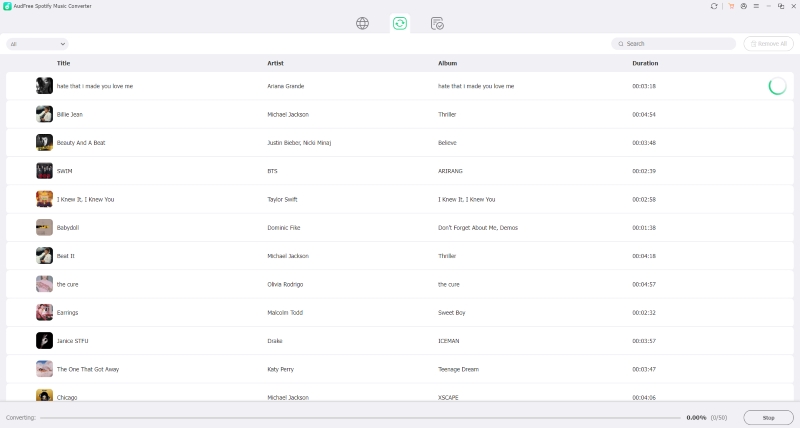
Task: Click artist 'BTS'
Action: pos(272,171)
